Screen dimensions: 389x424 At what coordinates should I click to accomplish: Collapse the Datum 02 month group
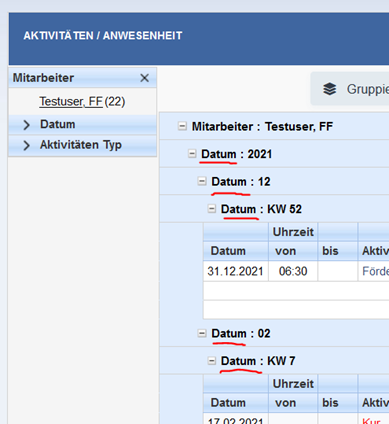(x=202, y=333)
